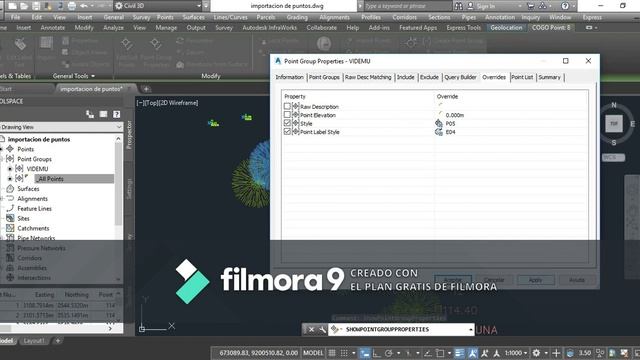640x360 pixels.
Task: Open the WCS dropdown under ViewCube
Action: [x=613, y=157]
